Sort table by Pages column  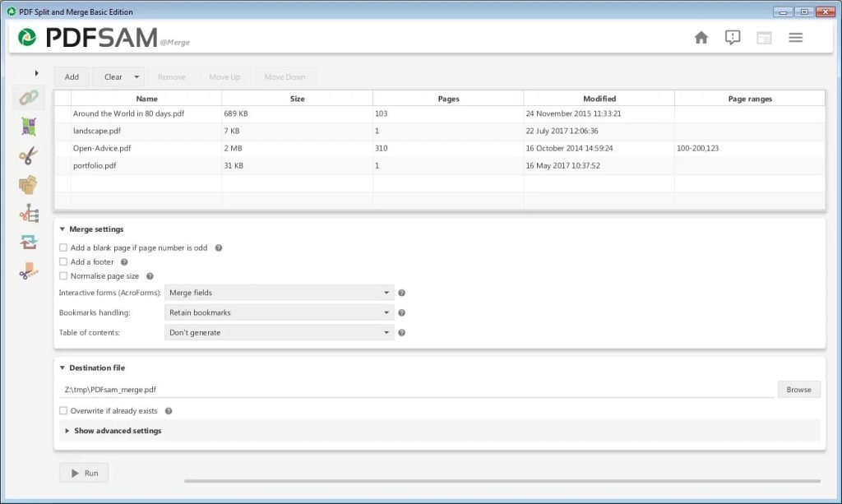click(448, 99)
